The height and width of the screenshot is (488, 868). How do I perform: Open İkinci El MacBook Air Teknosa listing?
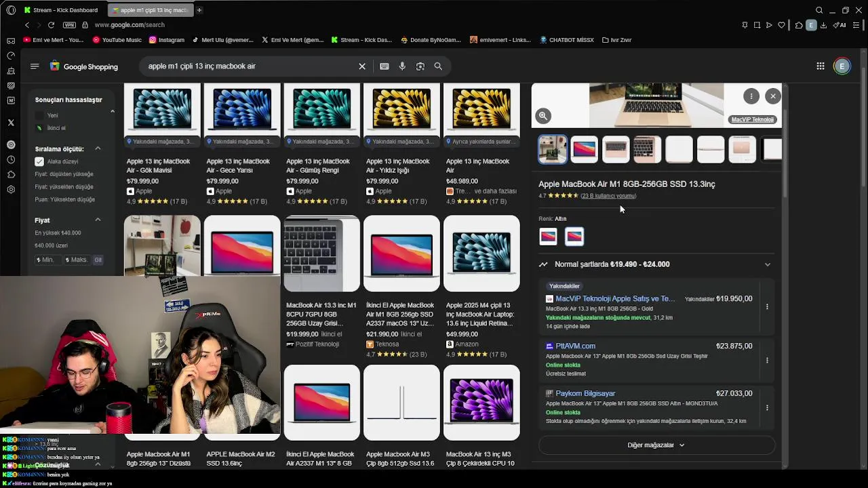pyautogui.click(x=401, y=287)
